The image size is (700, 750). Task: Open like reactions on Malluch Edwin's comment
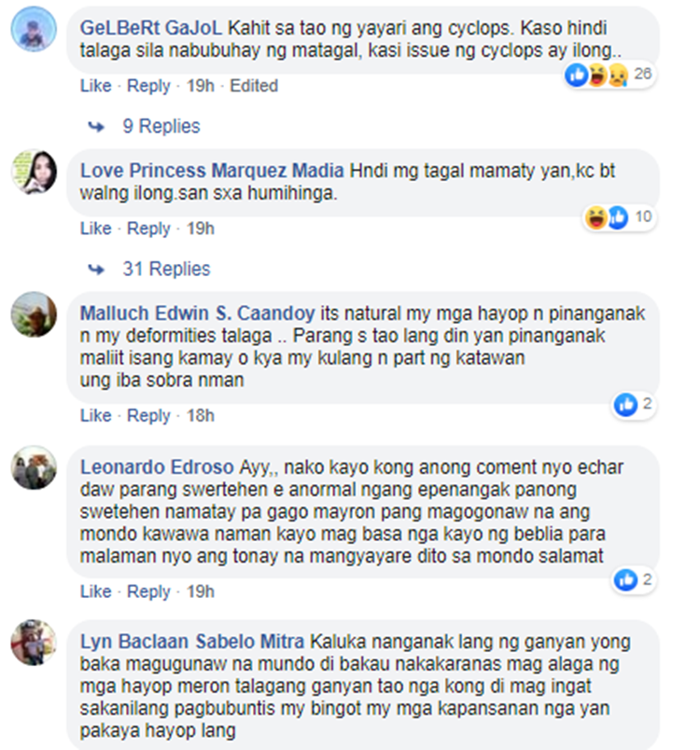(x=634, y=405)
